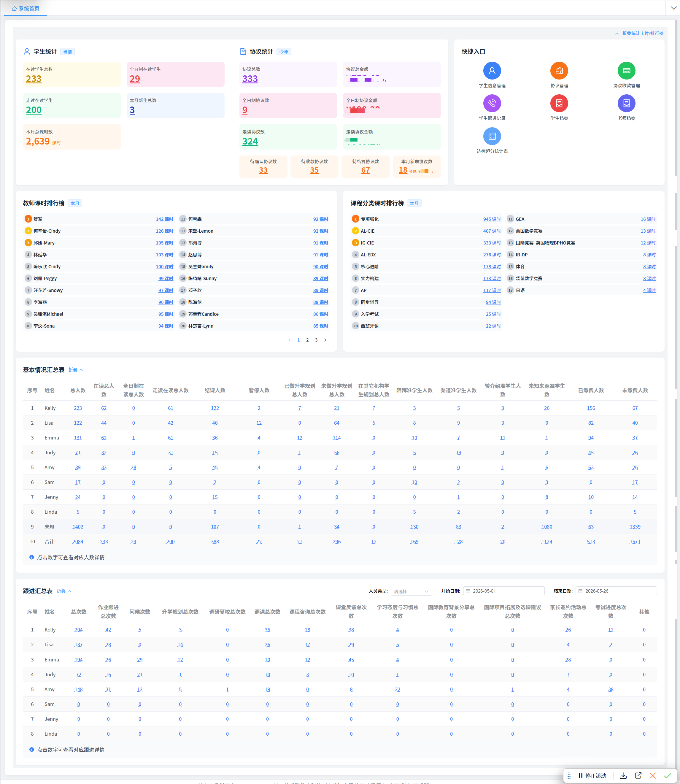Click 在读学生总数 value 233
The width and height of the screenshot is (680, 784).
pyautogui.click(x=34, y=79)
